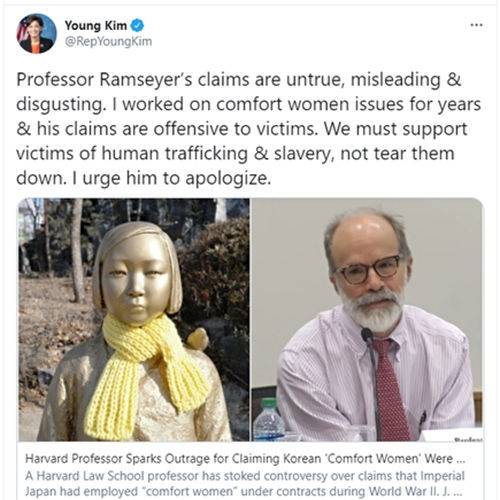Click the professor's red patterned tie
The width and height of the screenshot is (500, 500).
(391, 388)
